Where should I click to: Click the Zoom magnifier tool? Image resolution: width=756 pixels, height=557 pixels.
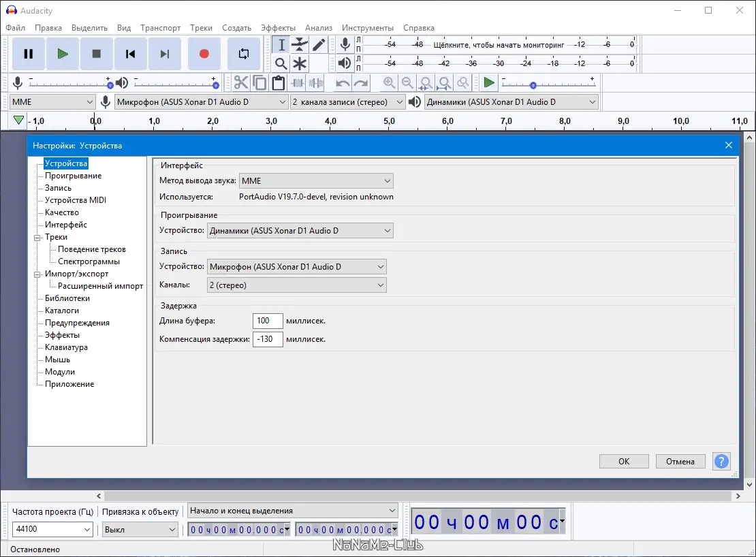tap(281, 64)
